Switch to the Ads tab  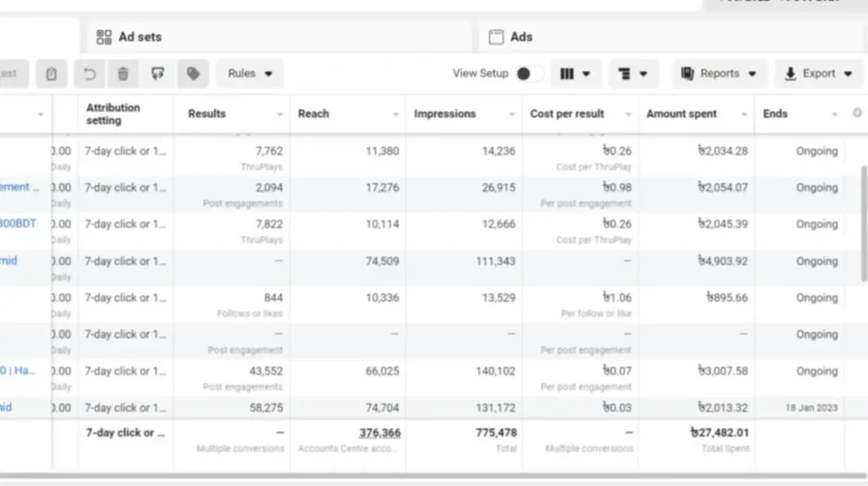[521, 37]
